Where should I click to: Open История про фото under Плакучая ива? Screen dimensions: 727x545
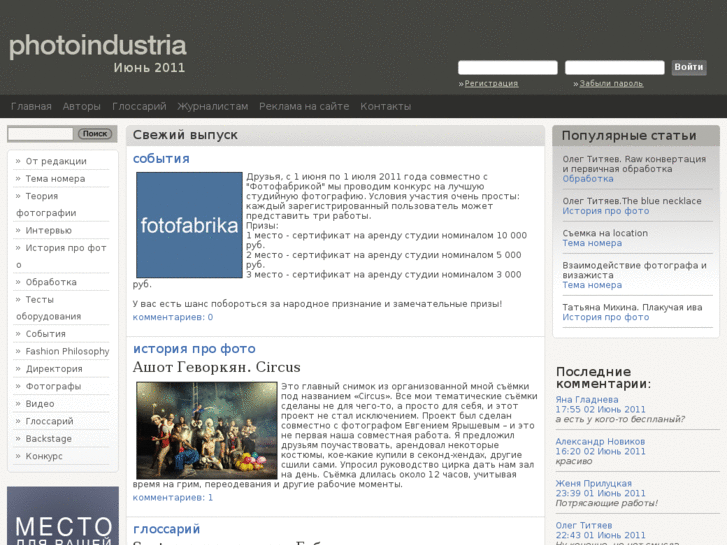pos(606,317)
